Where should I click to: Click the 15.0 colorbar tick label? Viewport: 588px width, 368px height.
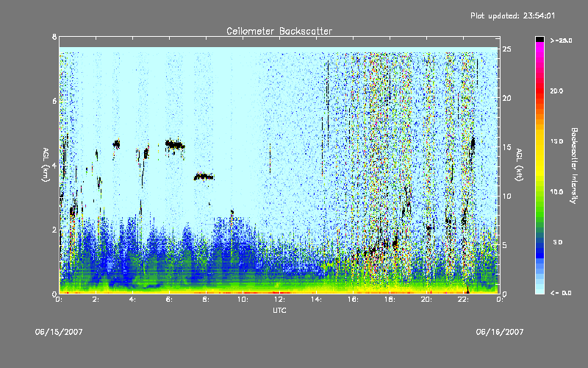[x=556, y=141]
